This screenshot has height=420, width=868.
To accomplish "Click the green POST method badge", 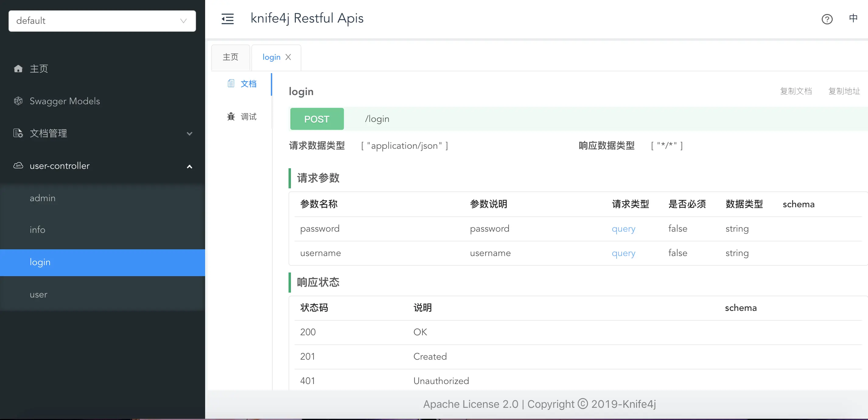I will click(317, 119).
